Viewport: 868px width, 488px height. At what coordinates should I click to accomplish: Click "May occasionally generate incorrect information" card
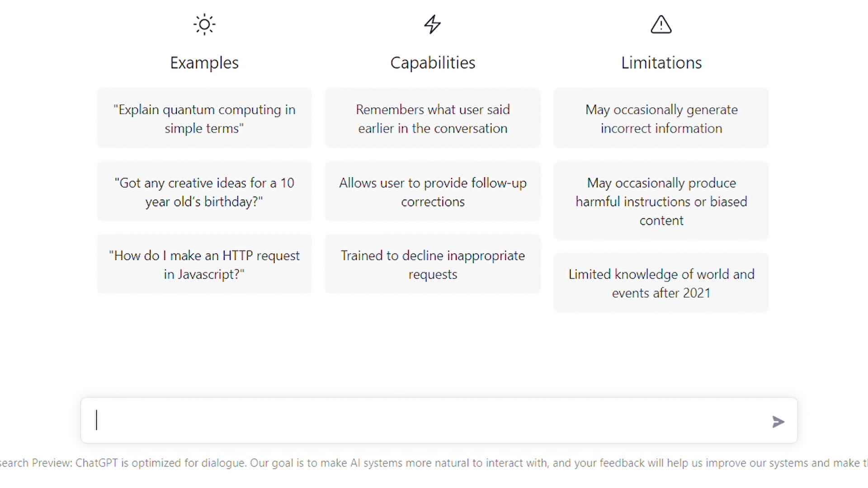661,118
